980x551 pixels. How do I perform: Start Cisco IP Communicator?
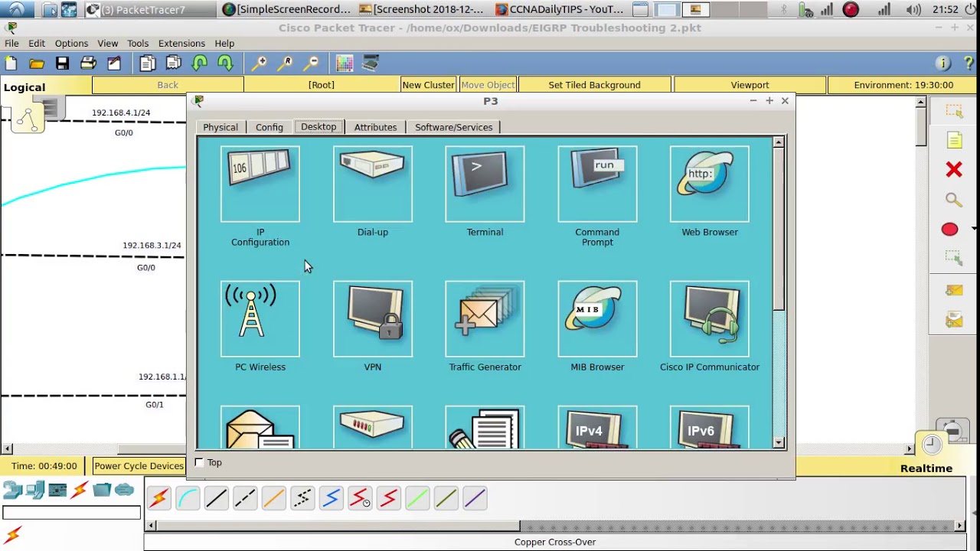click(710, 318)
